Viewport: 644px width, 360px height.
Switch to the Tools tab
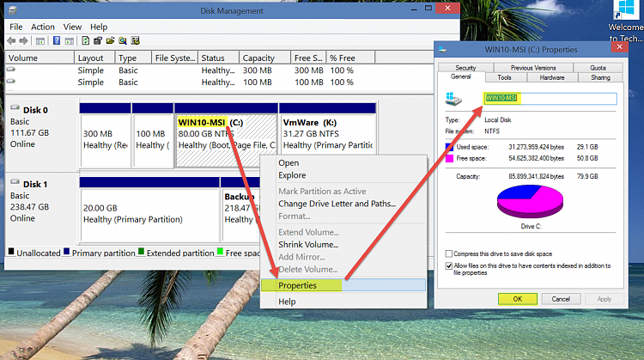click(x=504, y=77)
